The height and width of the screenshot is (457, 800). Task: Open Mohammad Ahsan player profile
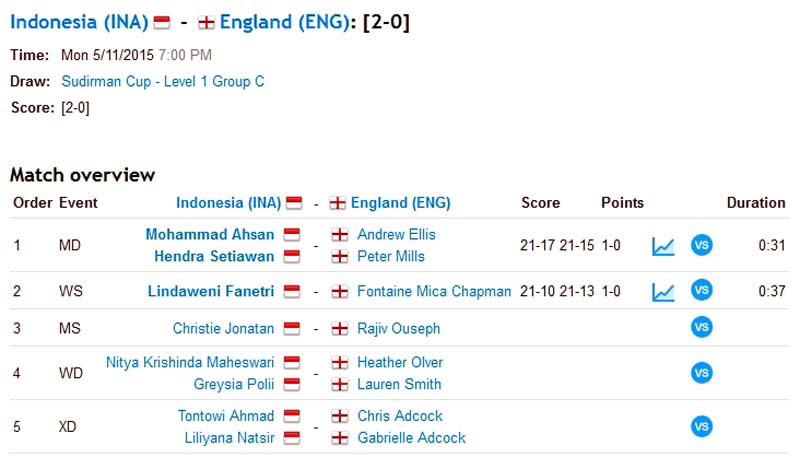tap(210, 234)
